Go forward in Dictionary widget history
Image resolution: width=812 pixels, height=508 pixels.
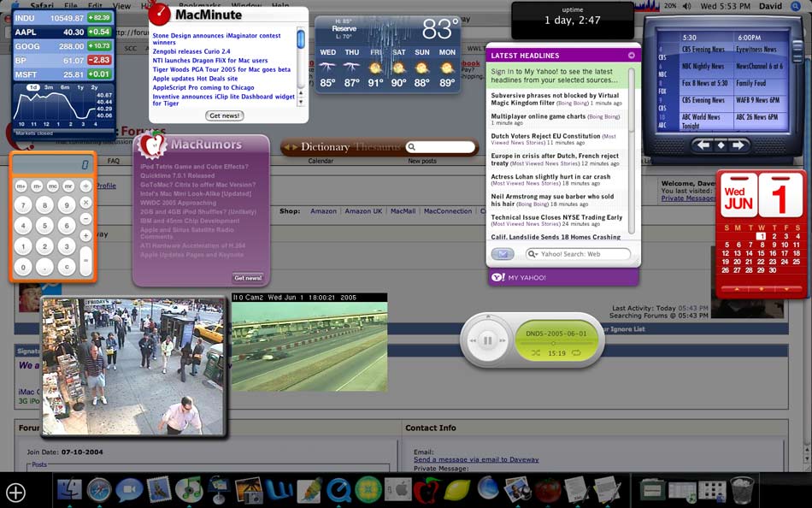[294, 147]
